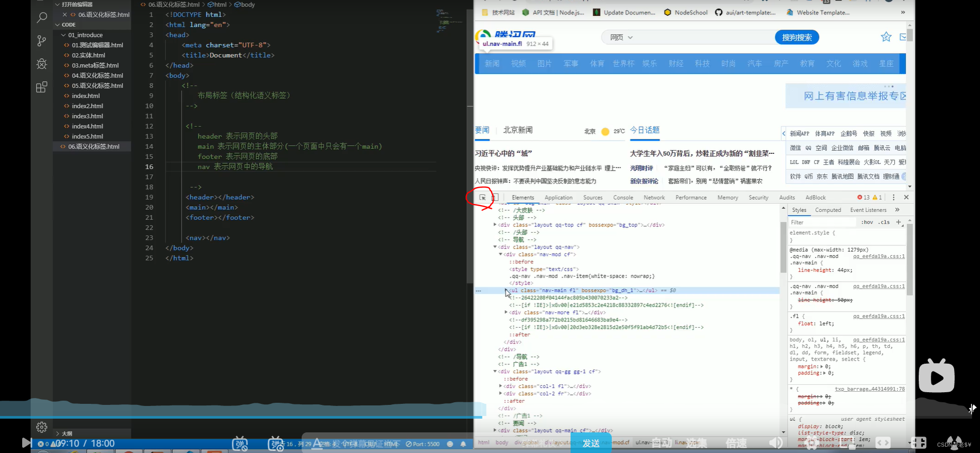Switch to the DevTools Console tab
This screenshot has width=980, height=453.
coord(623,197)
